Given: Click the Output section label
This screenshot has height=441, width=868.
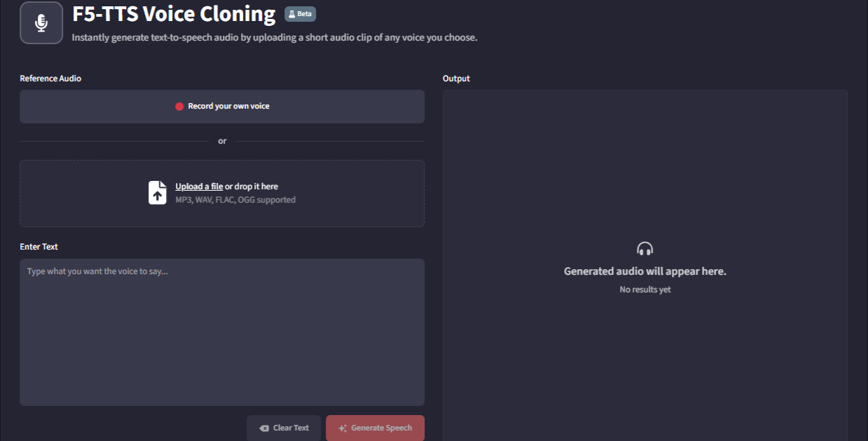Looking at the screenshot, I should (x=456, y=79).
